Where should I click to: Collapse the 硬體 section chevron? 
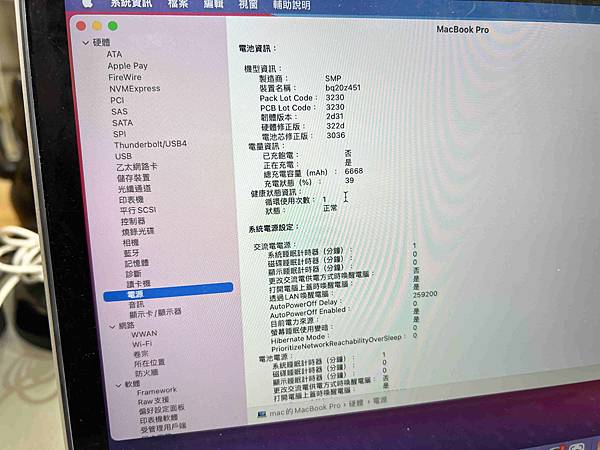(x=86, y=43)
